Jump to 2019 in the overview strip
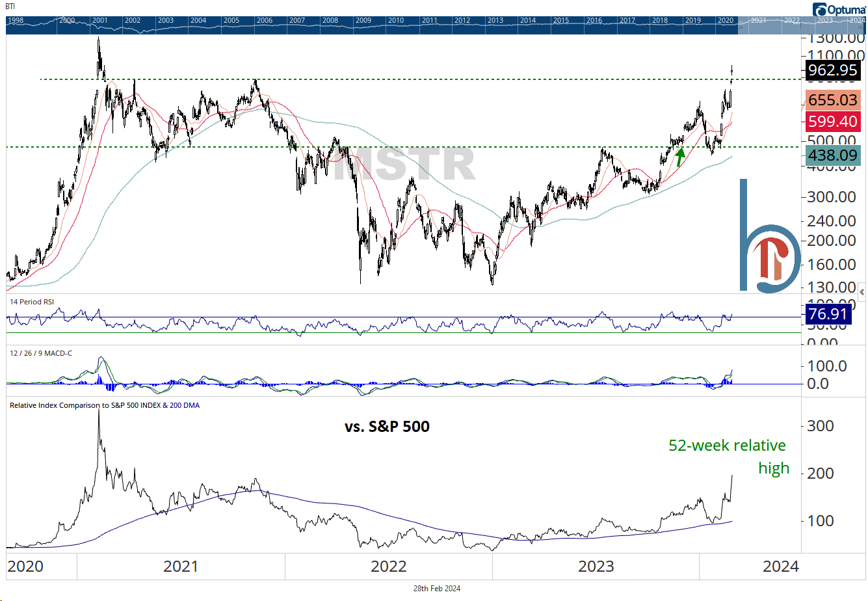Screen dimensions: 868x601 (693, 20)
